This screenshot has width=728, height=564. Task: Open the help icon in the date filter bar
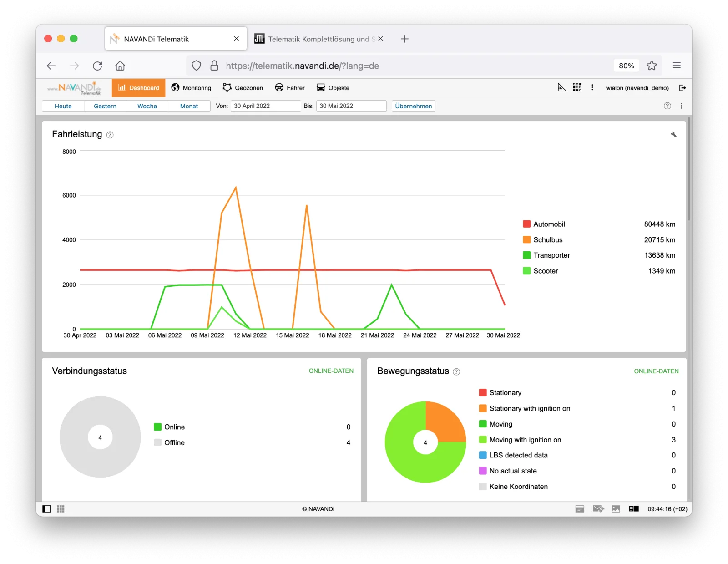[667, 106]
